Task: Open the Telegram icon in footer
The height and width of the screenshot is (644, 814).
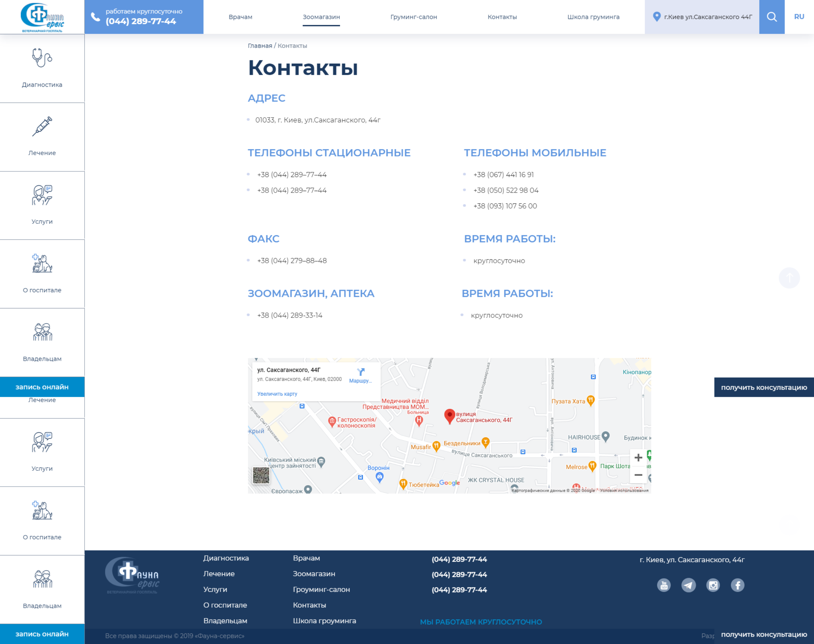Action: tap(688, 585)
